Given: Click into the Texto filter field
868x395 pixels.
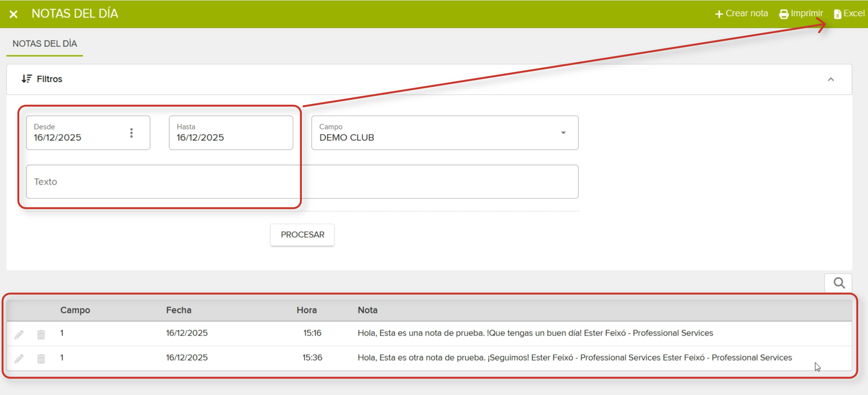Looking at the screenshot, I should click(x=302, y=181).
